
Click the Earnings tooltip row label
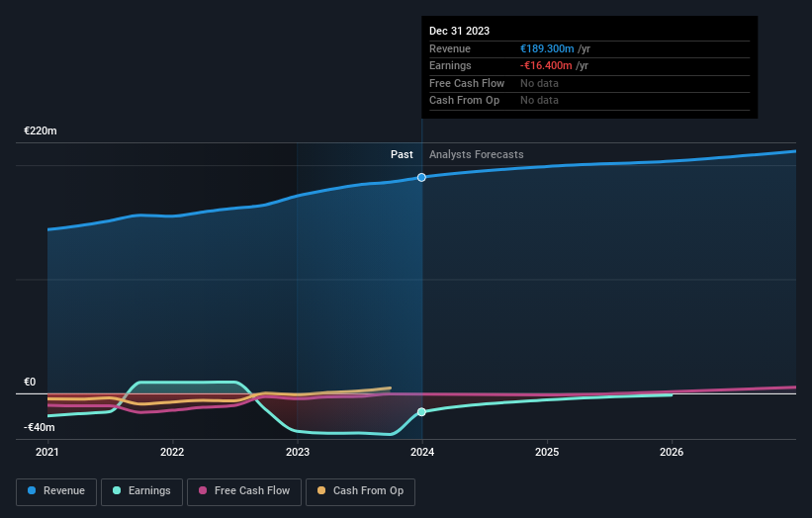450,65
